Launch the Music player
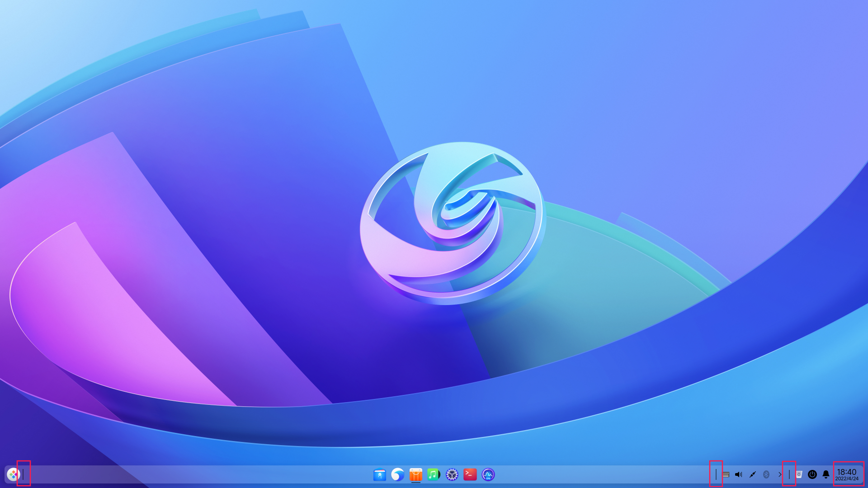Image resolution: width=868 pixels, height=488 pixels. click(x=433, y=474)
